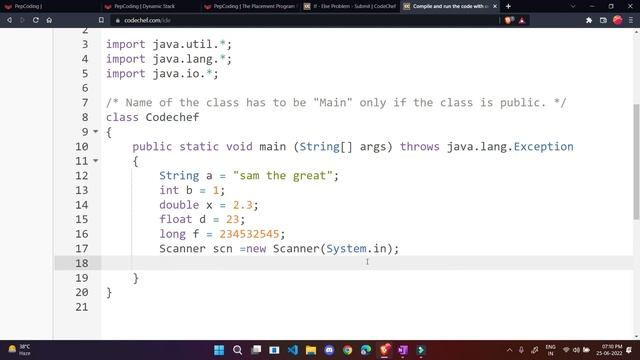Launch Visual Studio Code from taskbar
Image resolution: width=640 pixels, height=360 pixels.
(x=293, y=350)
